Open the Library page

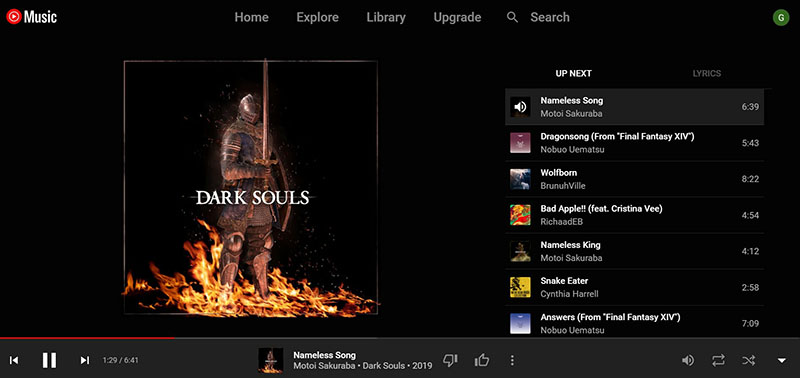tap(386, 17)
